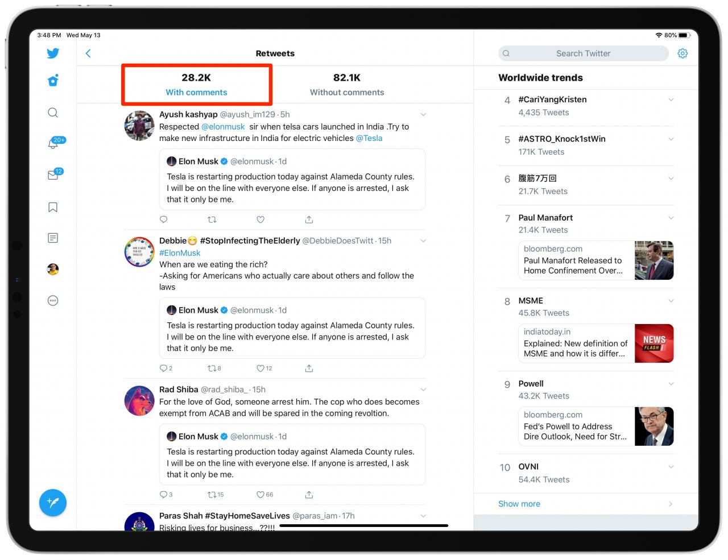
Task: Open profile avatar in the sidebar
Action: pos(53,269)
